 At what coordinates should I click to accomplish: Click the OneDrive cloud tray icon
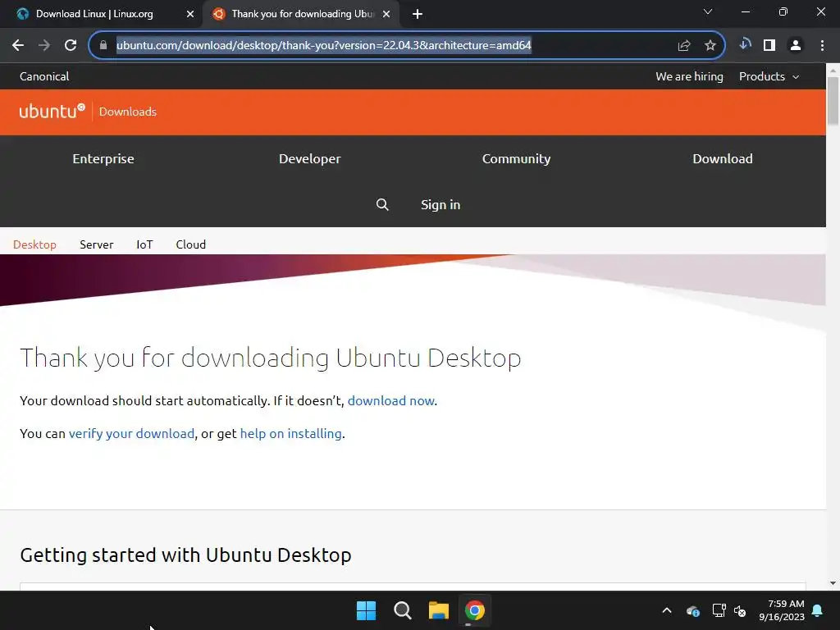pyautogui.click(x=693, y=610)
